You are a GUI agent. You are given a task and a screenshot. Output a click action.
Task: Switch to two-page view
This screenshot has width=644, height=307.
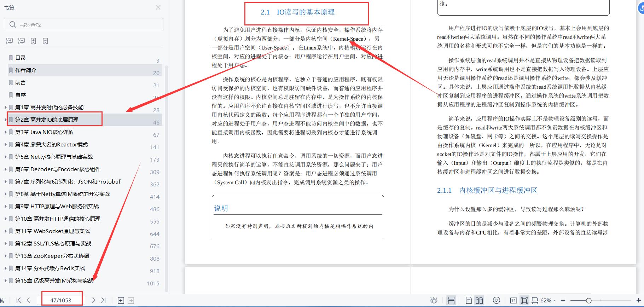click(x=479, y=300)
